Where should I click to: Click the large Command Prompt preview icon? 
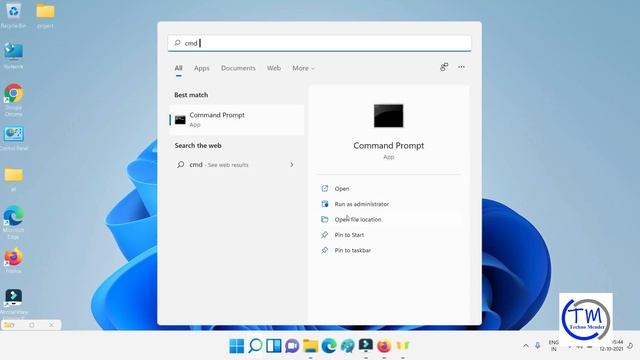click(389, 116)
